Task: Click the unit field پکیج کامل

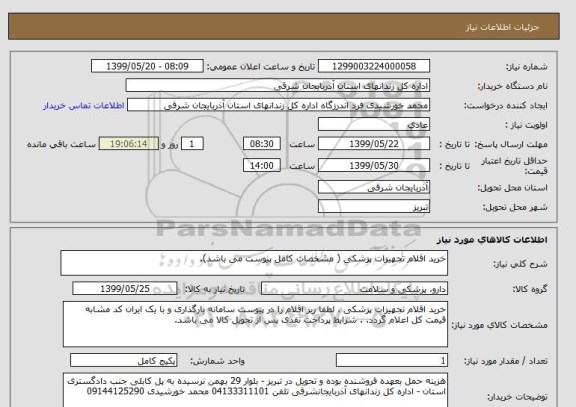Action: [123, 361]
